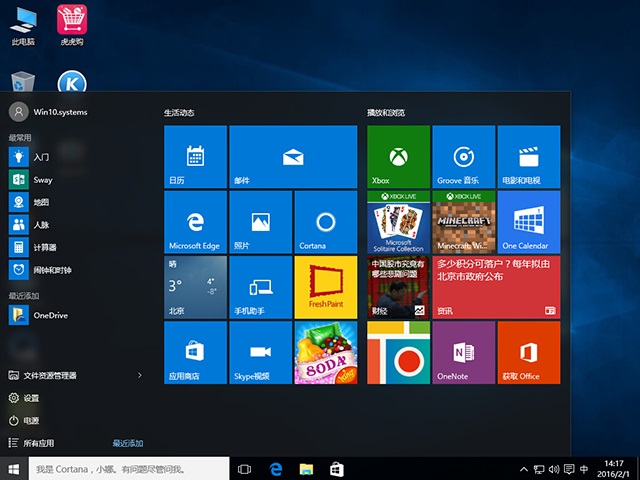The height and width of the screenshot is (480, 640).
Task: Open Minecraft Xbox Live tile
Action: (463, 222)
